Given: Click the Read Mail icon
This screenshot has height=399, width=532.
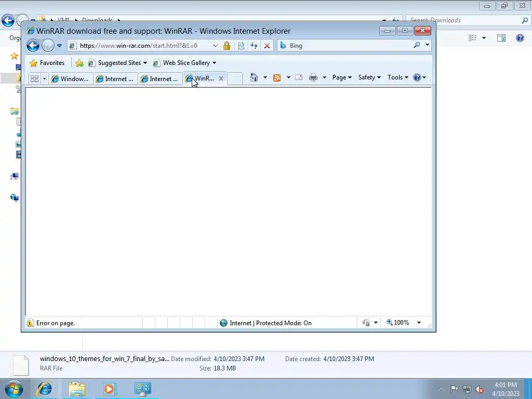Looking at the screenshot, I should pyautogui.click(x=299, y=77).
